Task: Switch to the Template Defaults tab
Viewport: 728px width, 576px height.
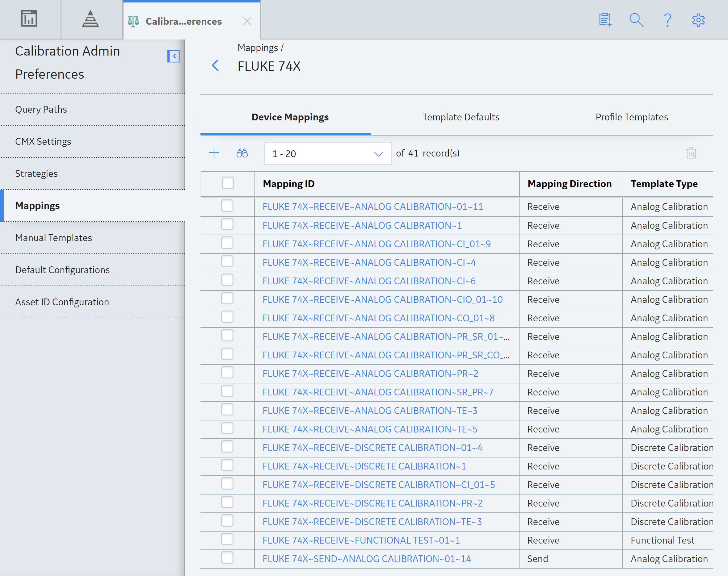Action: (461, 117)
